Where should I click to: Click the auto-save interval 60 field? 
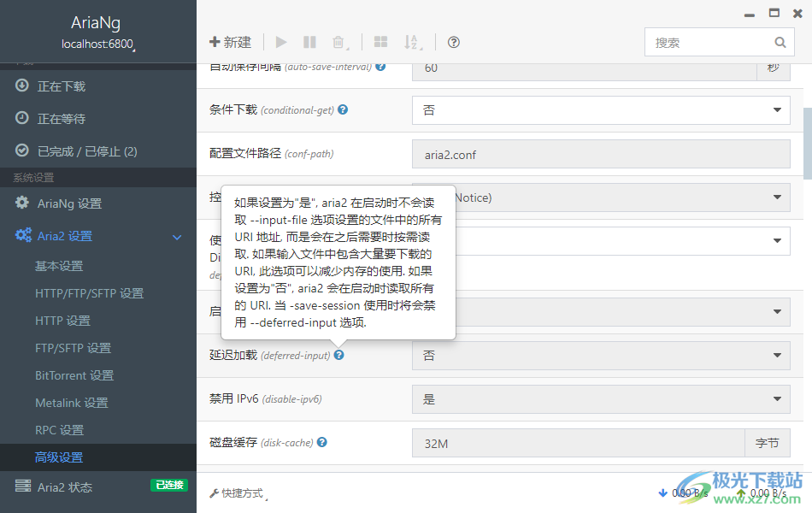[x=584, y=72]
